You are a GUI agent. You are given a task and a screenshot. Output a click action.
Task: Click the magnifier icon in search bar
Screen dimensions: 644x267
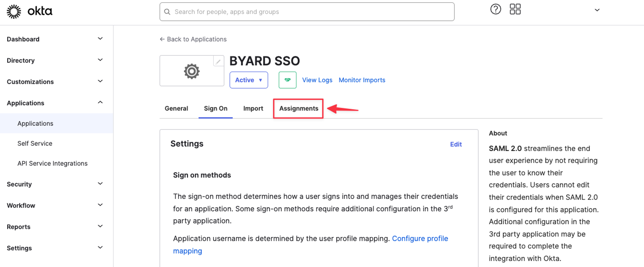point(167,12)
